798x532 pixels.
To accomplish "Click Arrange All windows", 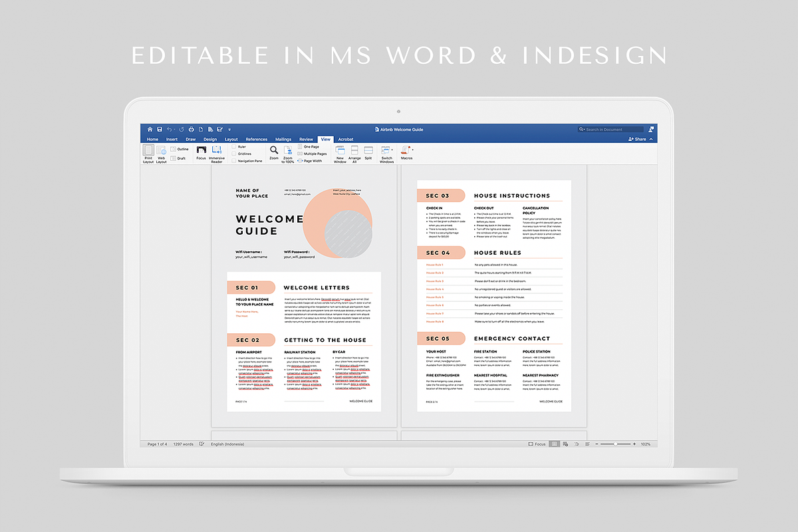I will click(x=354, y=154).
